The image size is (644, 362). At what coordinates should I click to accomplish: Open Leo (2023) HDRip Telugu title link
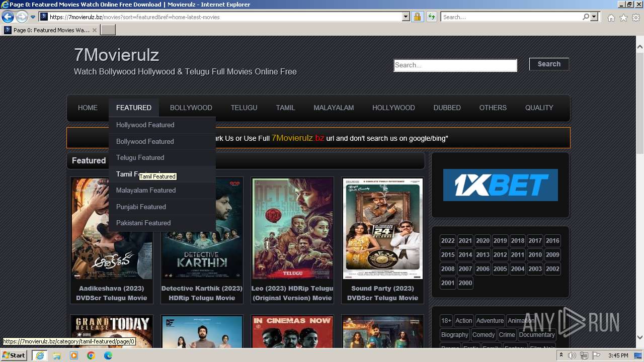(292, 293)
